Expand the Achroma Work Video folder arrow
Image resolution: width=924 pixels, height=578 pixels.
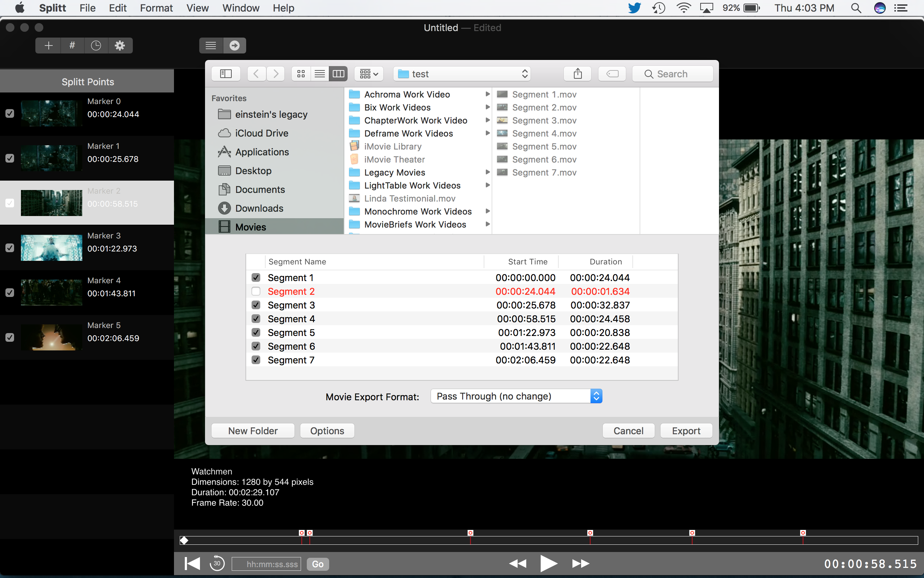[x=487, y=94]
